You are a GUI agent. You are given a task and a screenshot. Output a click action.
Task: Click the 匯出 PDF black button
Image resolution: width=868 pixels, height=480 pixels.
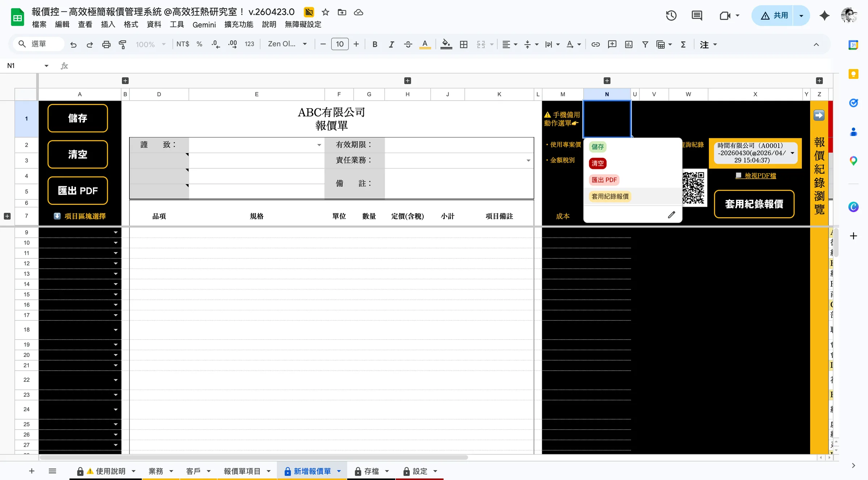[x=77, y=191]
